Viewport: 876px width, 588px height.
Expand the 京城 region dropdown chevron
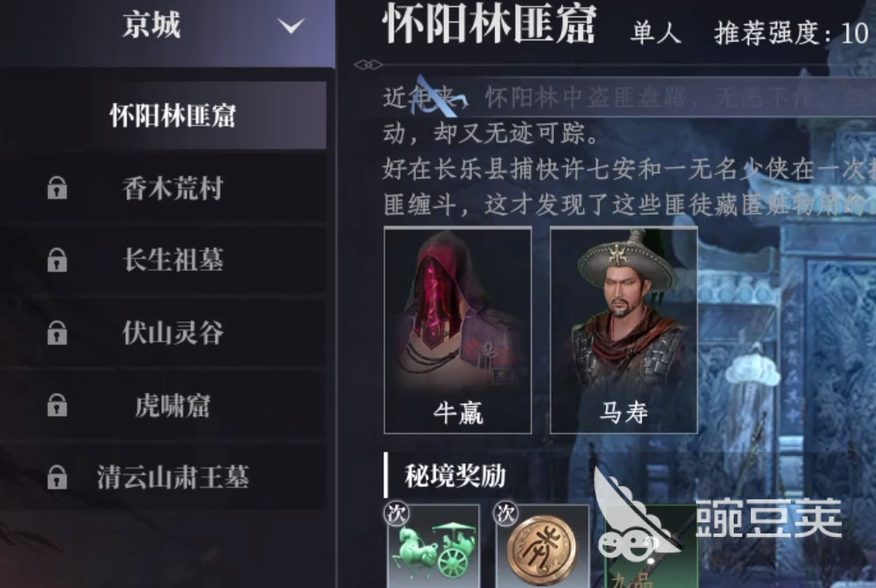click(x=291, y=26)
